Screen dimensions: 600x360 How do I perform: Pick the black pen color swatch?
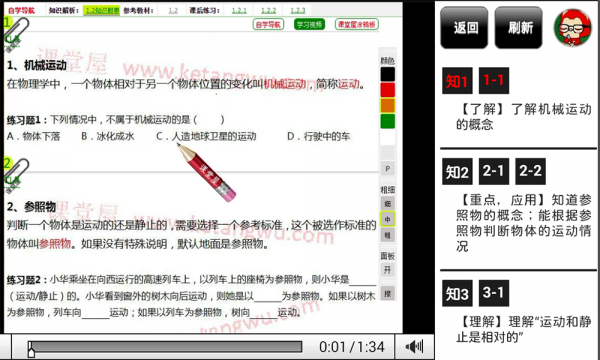point(388,74)
